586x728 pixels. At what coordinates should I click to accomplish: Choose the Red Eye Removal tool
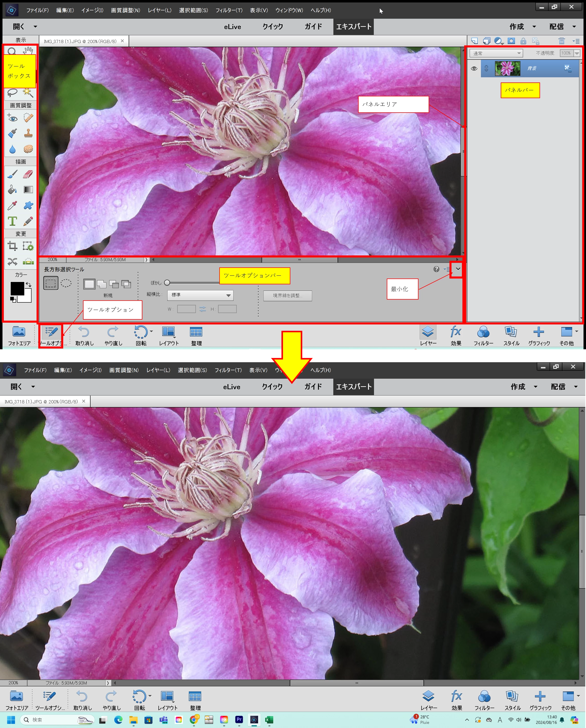coord(12,118)
